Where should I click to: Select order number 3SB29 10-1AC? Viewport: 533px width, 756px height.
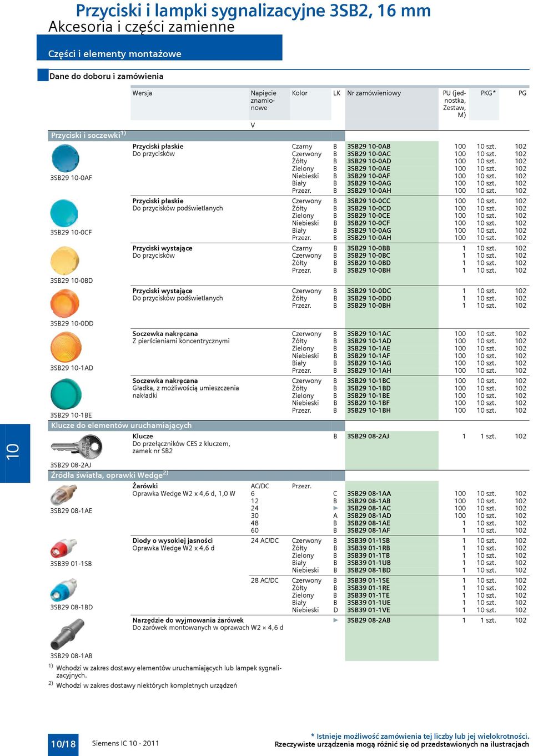click(369, 334)
